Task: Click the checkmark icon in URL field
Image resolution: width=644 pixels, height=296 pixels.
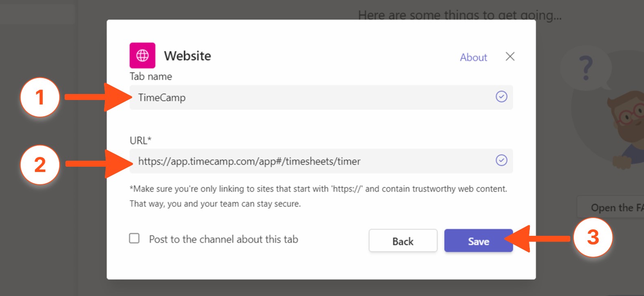Action: click(x=501, y=161)
